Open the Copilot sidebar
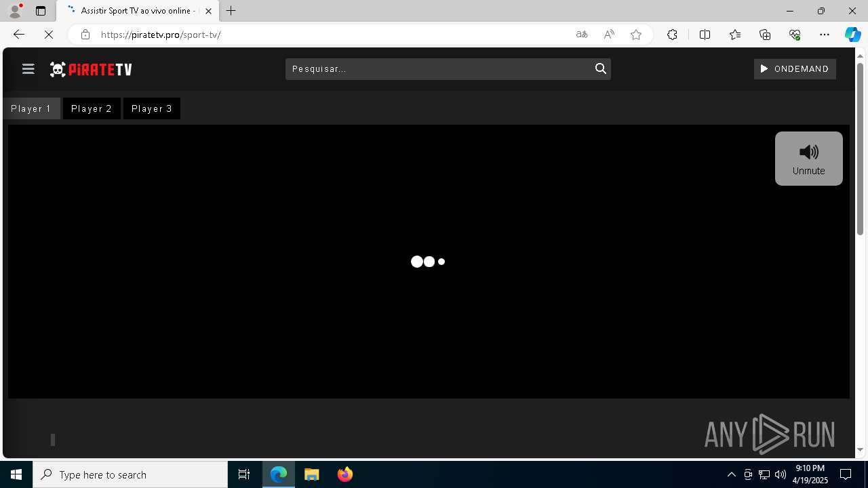Screen dimensions: 868x488 [852, 35]
